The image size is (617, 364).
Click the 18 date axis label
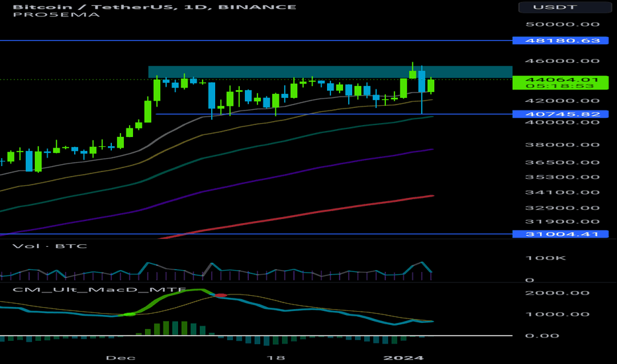pyautogui.click(x=275, y=358)
